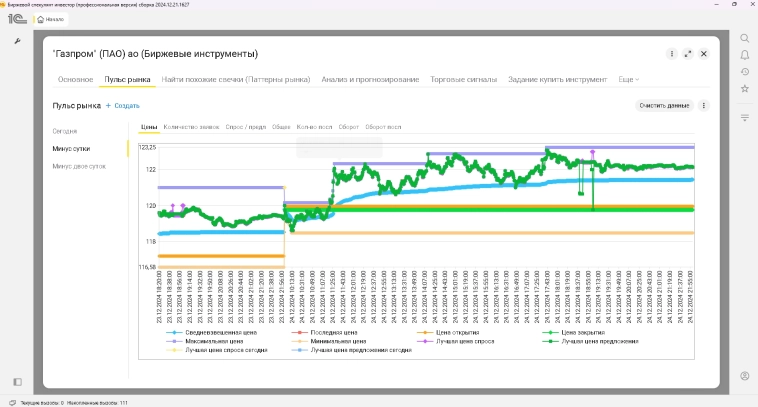Select Минус двое суток in left list
This screenshot has width=758, height=407.
click(79, 166)
